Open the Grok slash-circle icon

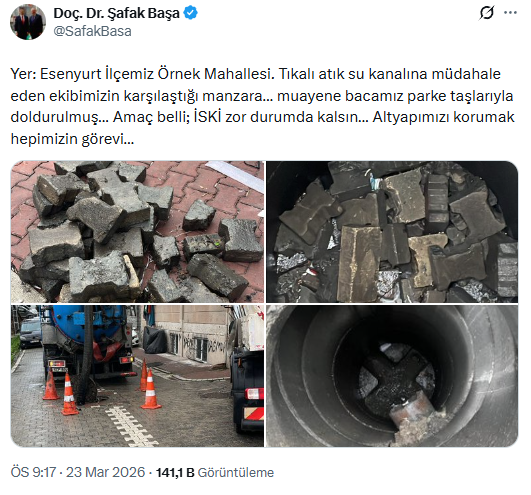487,13
